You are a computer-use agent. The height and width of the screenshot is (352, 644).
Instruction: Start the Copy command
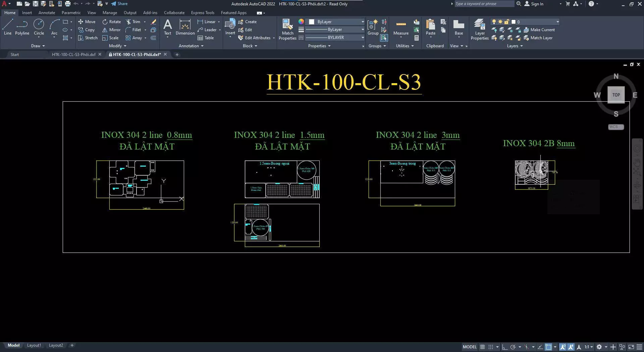87,30
